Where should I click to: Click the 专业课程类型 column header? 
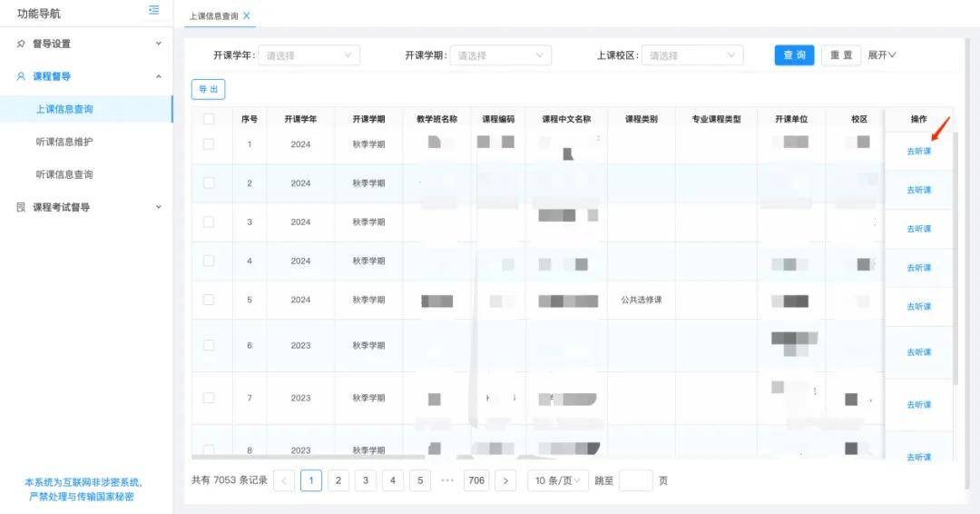(x=716, y=119)
